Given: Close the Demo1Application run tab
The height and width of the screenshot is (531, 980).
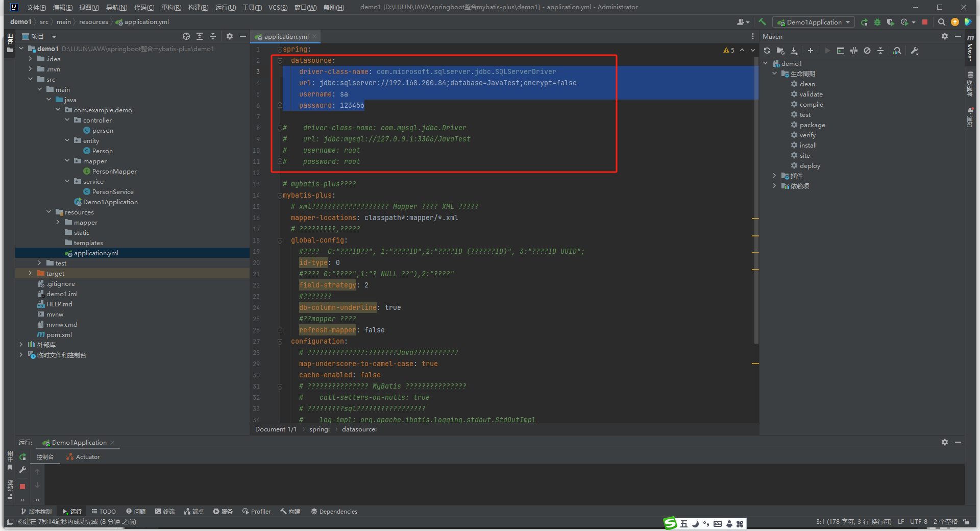Looking at the screenshot, I should tap(112, 442).
